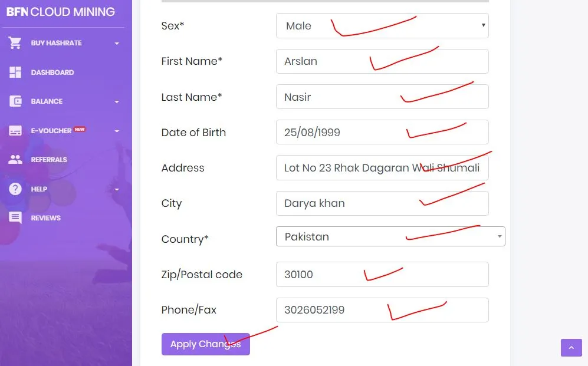The image size is (588, 366).
Task: Open the Reviews chat bubble icon
Action: click(15, 218)
